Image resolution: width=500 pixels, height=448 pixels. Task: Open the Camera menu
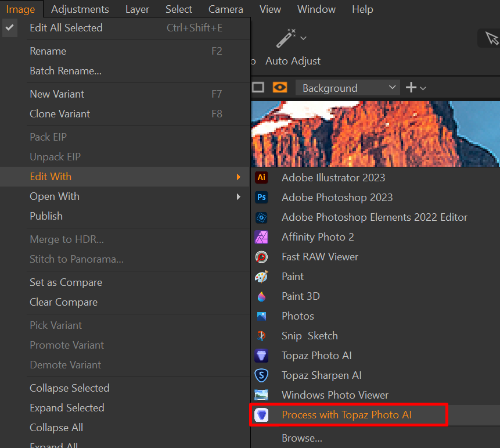226,9
